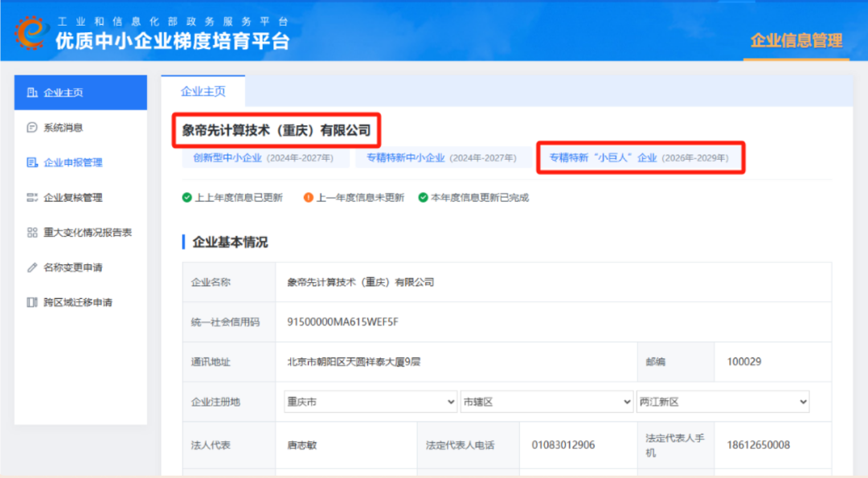The image size is (868, 478).
Task: Click 本年度信息更新已完成 status text
Action: pyautogui.click(x=480, y=198)
